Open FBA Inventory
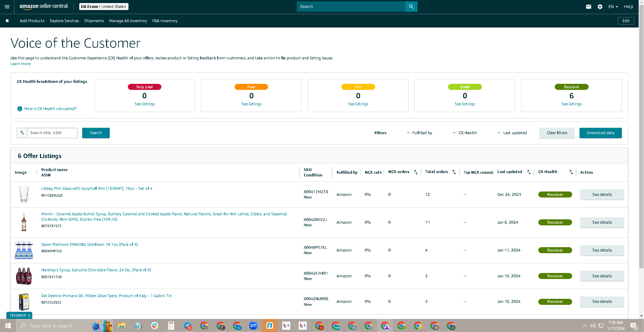The image size is (644, 332). pyautogui.click(x=165, y=21)
